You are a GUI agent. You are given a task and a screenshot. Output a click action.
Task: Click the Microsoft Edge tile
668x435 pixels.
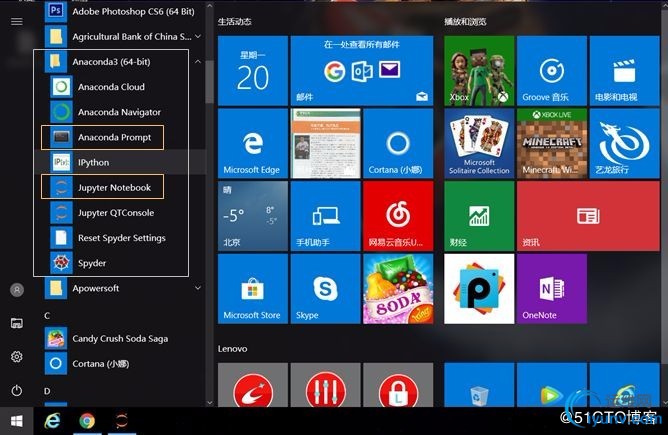point(252,143)
